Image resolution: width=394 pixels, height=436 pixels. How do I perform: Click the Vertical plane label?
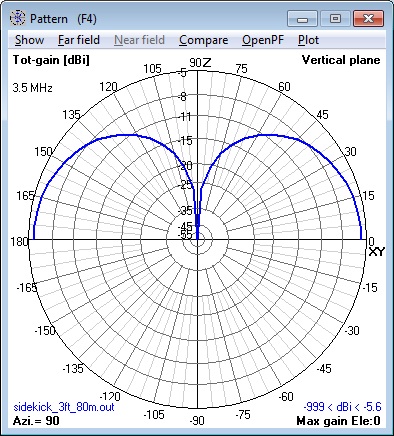[x=341, y=60]
